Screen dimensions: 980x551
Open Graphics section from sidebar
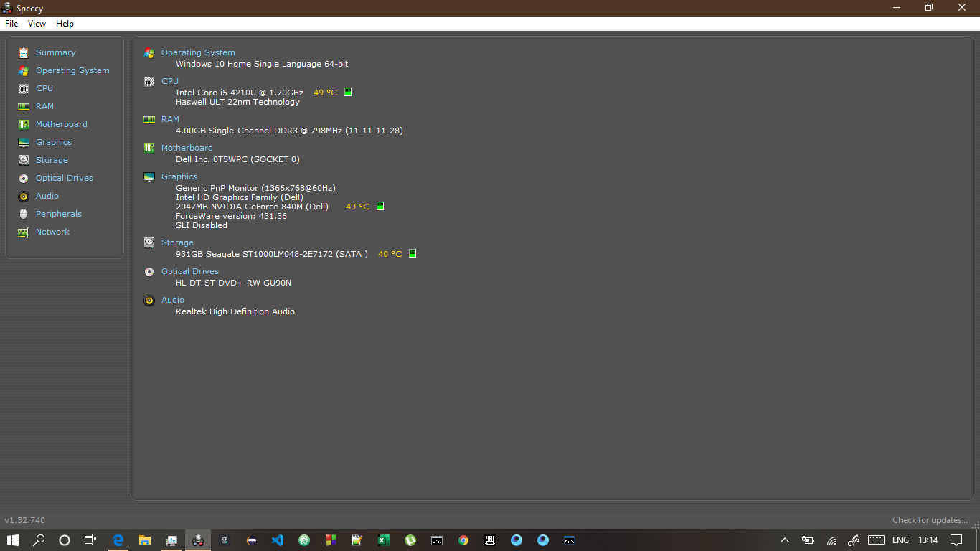(x=54, y=142)
